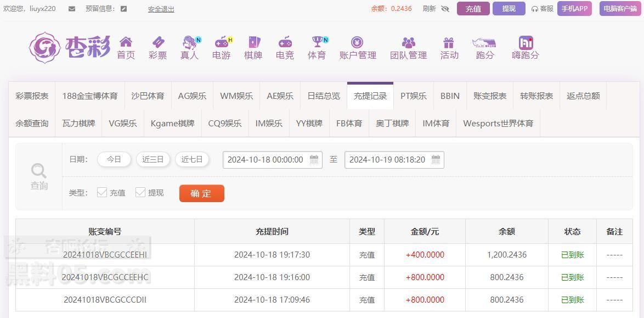Viewport: 644px width, 318px height.
Task: Open calendar picker for end date
Action: tap(436, 160)
